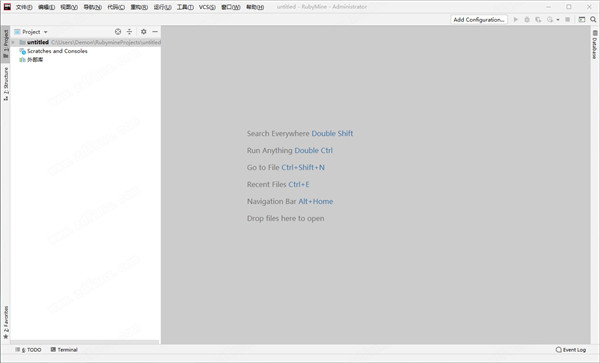This screenshot has height=363, width=600.
Task: Open the Terminal tool window
Action: click(x=64, y=350)
